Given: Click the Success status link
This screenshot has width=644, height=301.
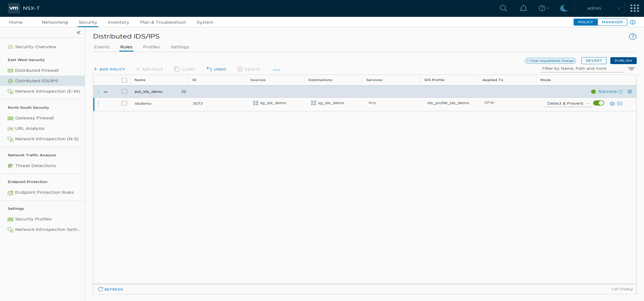Looking at the screenshot, I should (607, 92).
